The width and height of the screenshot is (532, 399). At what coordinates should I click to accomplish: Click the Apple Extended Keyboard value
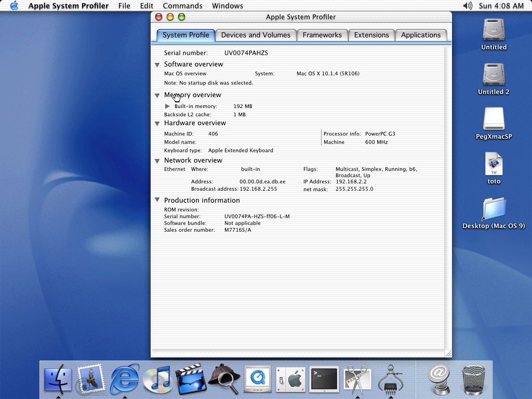pyautogui.click(x=241, y=150)
